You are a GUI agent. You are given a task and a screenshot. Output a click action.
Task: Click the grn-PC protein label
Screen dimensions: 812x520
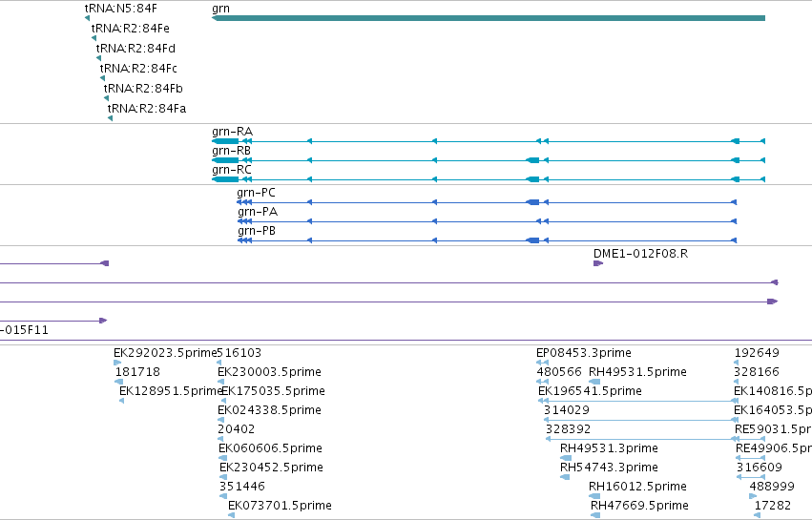pyautogui.click(x=256, y=193)
